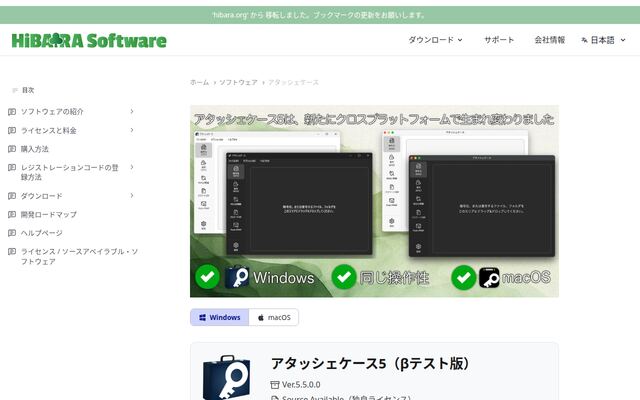Open レジストレーションコードの登録方法 in sidebar
Screen dimensions: 640x400
pyautogui.click(x=69, y=172)
